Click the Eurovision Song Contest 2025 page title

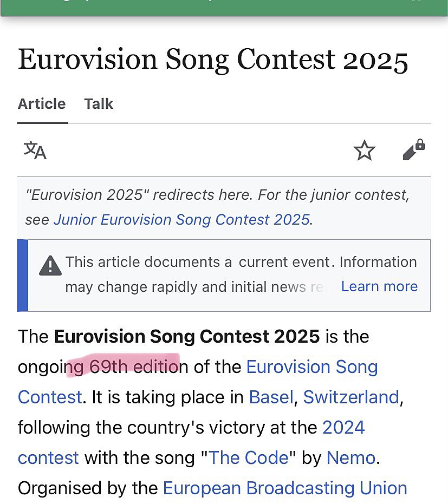click(212, 60)
